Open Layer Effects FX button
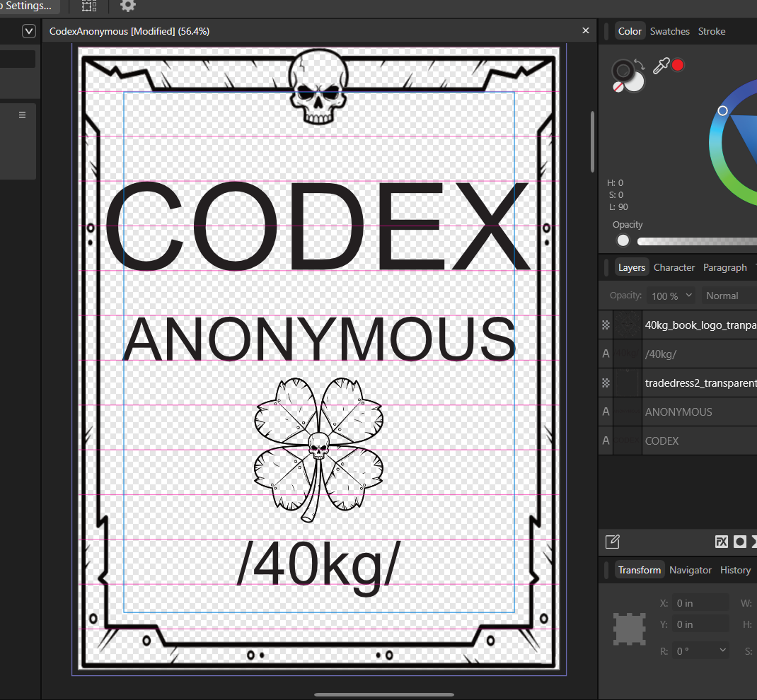The width and height of the screenshot is (757, 700). 722,542
